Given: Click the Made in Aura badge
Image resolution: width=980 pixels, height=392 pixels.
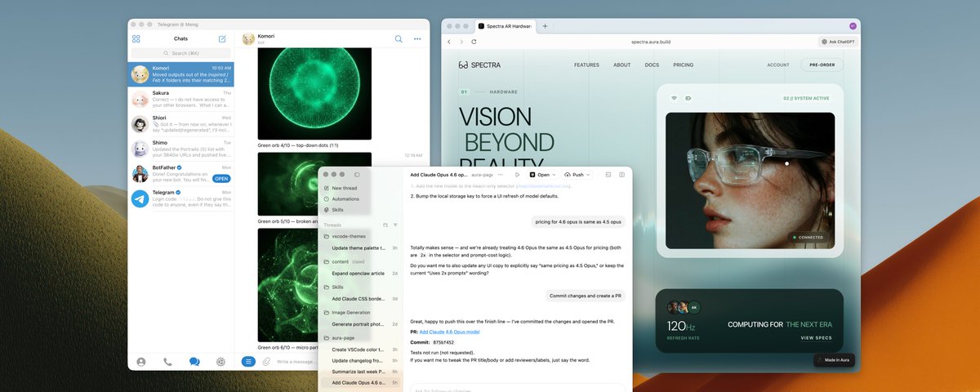Looking at the screenshot, I should point(835,360).
